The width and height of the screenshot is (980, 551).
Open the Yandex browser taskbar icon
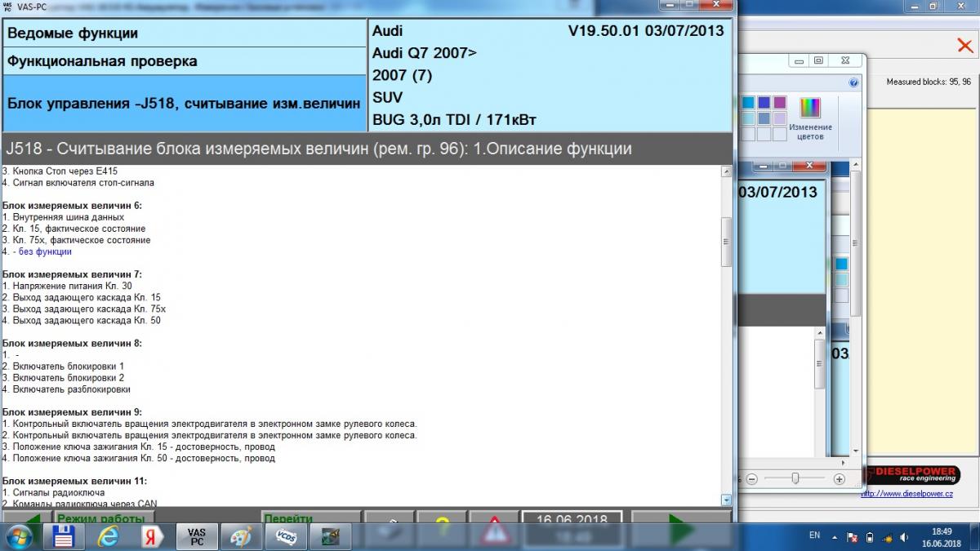pos(151,536)
